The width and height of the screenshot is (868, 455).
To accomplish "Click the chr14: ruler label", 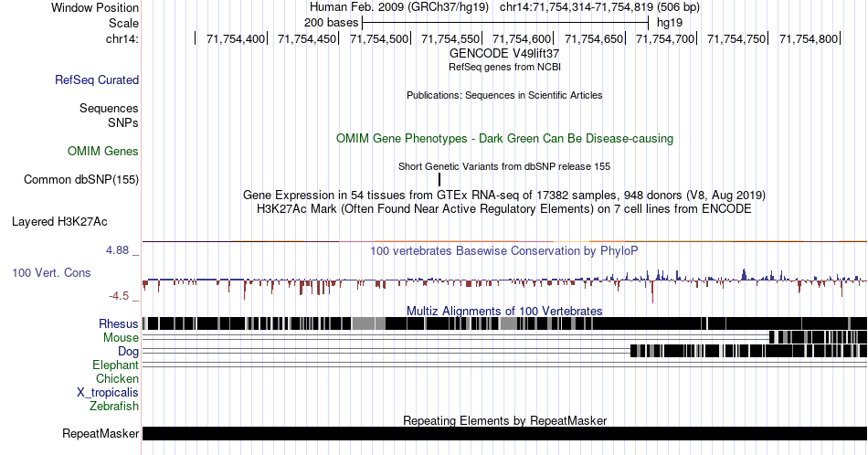I will click(122, 38).
